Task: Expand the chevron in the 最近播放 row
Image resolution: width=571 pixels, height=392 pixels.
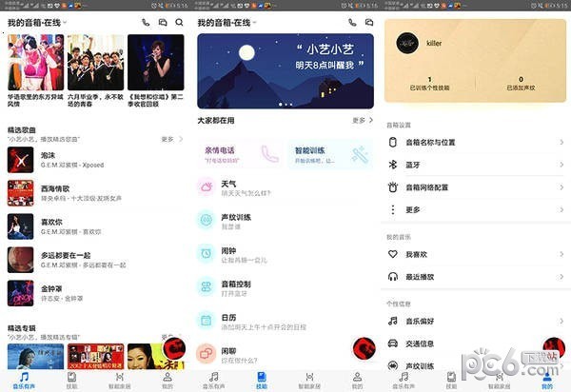Action: click(x=561, y=277)
